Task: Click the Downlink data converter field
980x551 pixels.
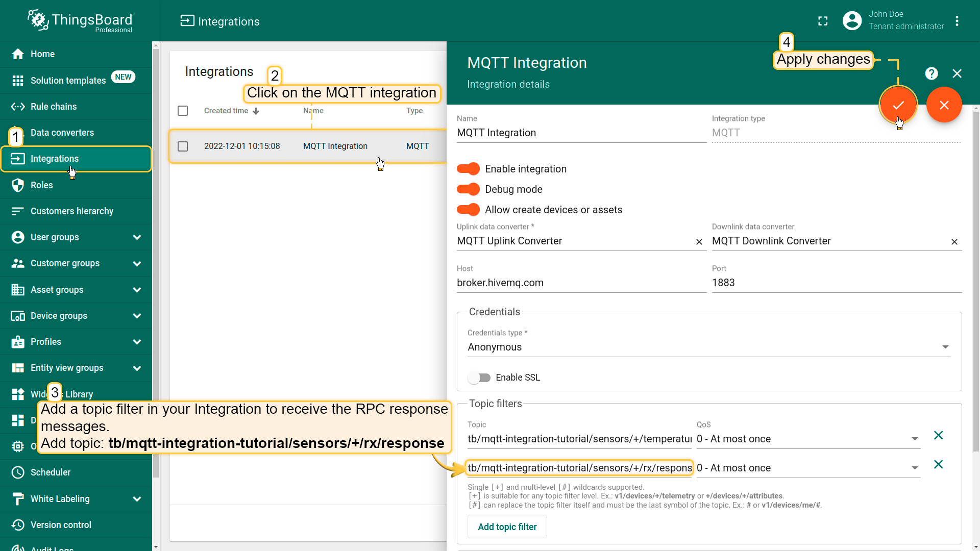Action: click(829, 241)
